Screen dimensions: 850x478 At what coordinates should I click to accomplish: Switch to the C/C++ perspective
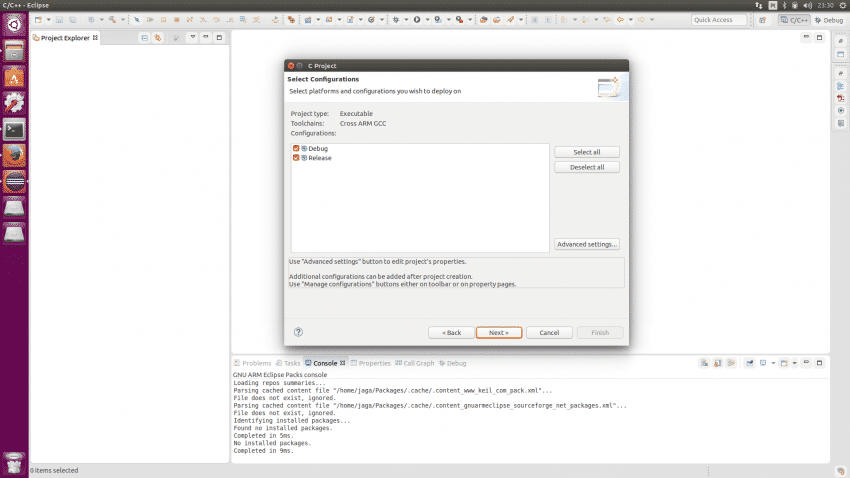click(x=794, y=20)
